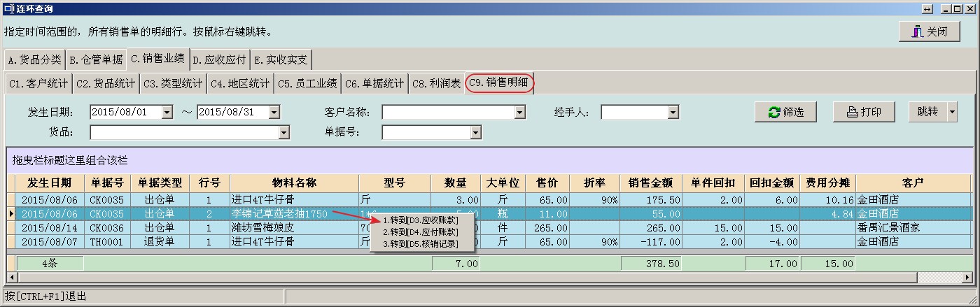Switch to the C1.客户统计 sub-tab
This screenshot has height=307, width=980.
click(x=38, y=84)
